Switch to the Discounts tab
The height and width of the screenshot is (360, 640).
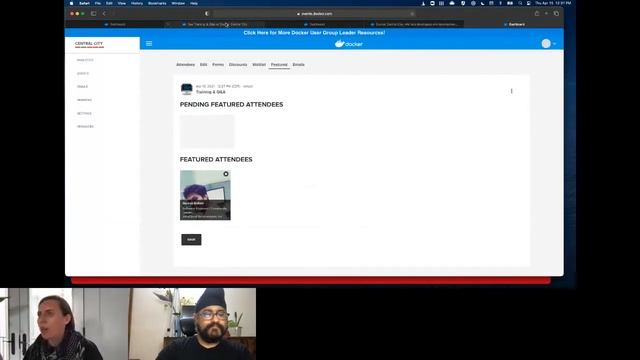pos(238,64)
